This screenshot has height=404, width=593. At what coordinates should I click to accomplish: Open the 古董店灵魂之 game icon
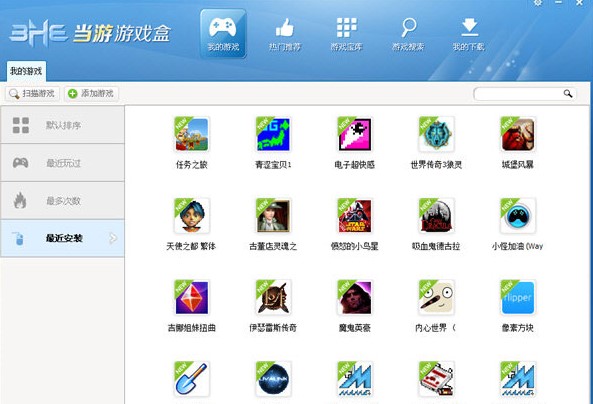(x=273, y=216)
